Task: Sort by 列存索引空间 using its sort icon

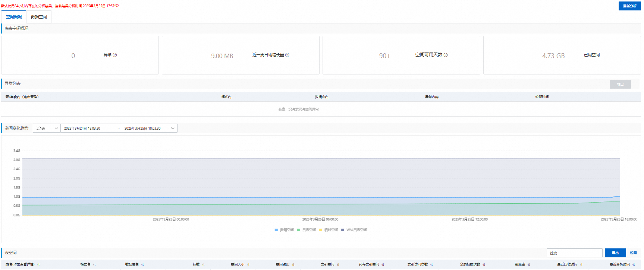Action: tap(383, 265)
